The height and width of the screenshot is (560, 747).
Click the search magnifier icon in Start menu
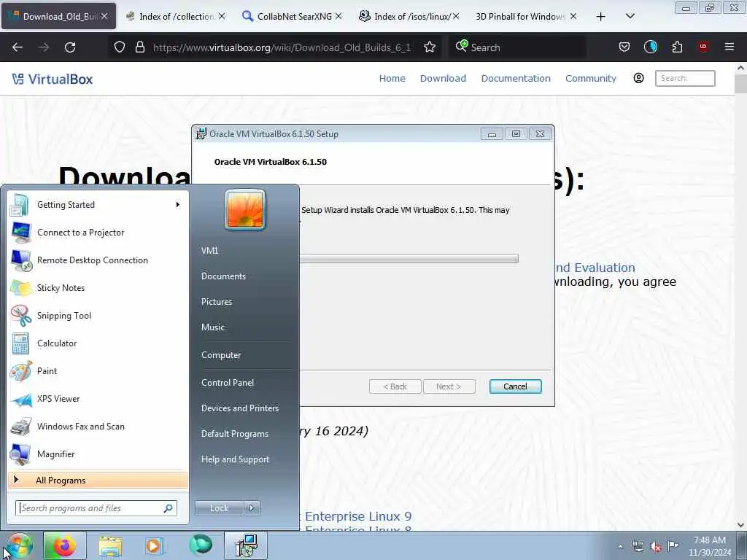pyautogui.click(x=169, y=508)
